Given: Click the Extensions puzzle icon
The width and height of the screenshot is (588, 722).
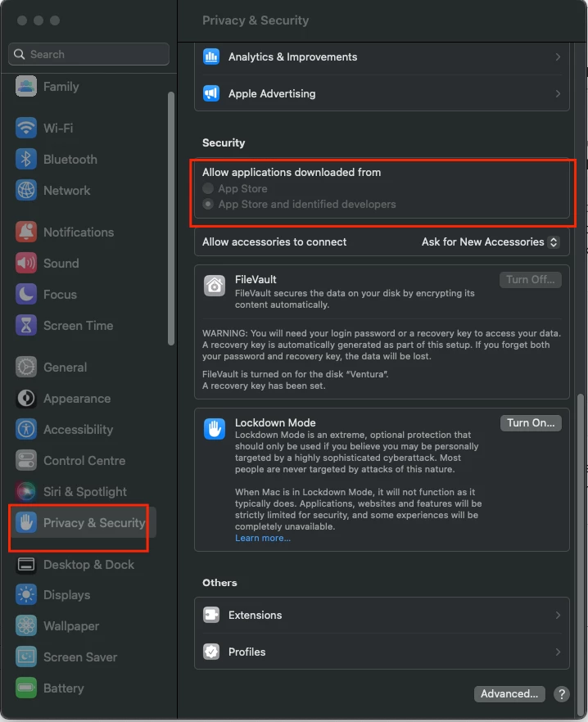Looking at the screenshot, I should 211,615.
